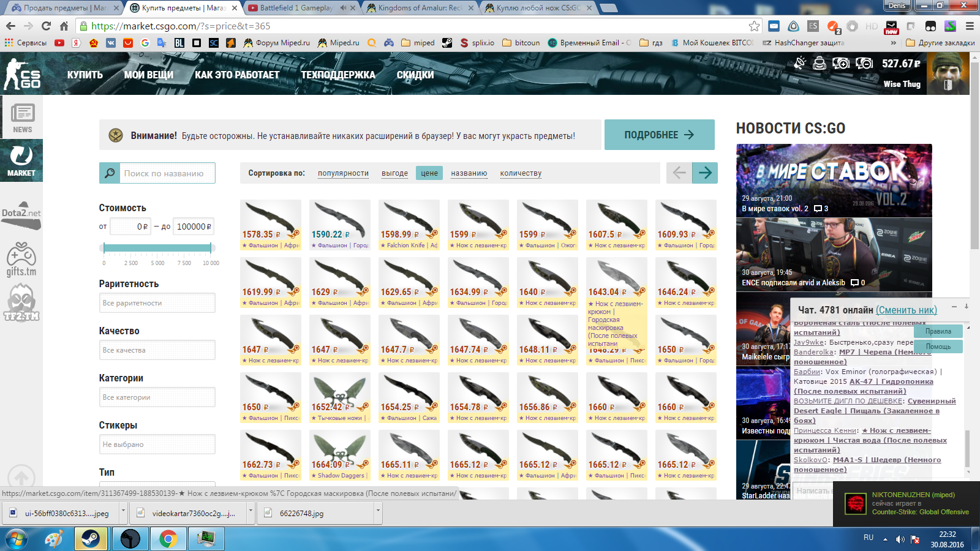Image resolution: width=980 pixels, height=551 pixels.
Task: Open the knife listing priced 1578.35
Action: [x=271, y=225]
